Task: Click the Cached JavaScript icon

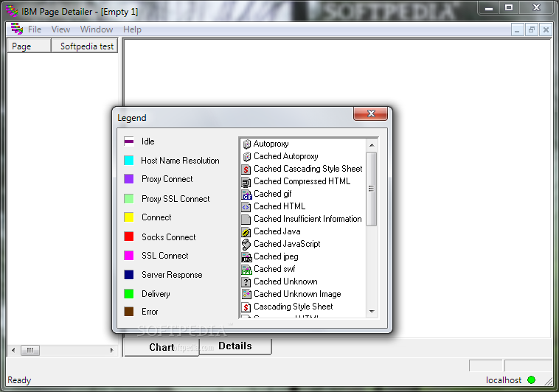Action: (247, 244)
